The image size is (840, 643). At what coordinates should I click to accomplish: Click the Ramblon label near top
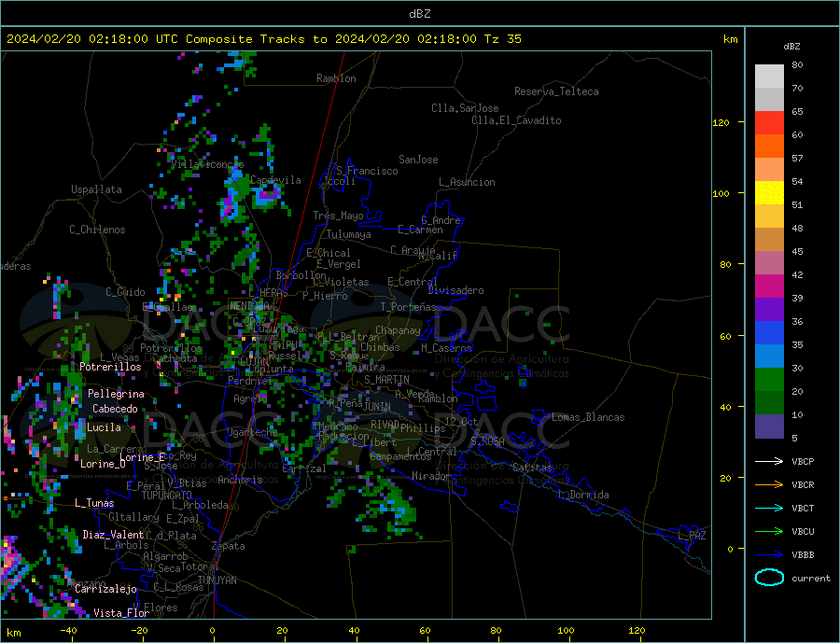336,78
